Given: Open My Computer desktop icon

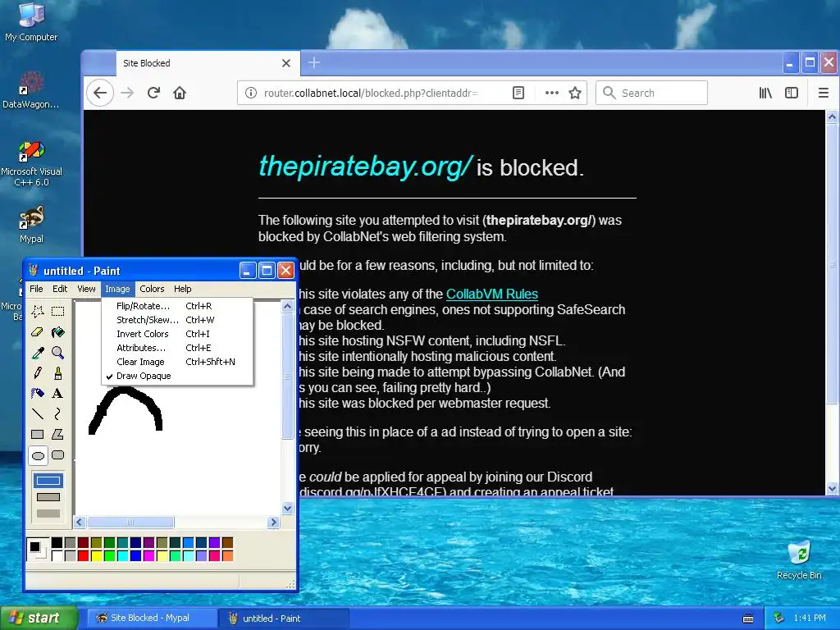Looking at the screenshot, I should click(x=31, y=22).
